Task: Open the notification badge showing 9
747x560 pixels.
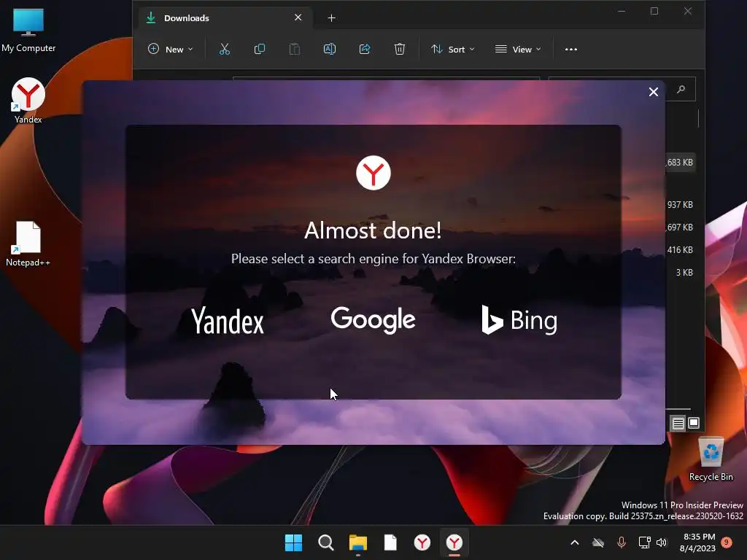Action: pyautogui.click(x=727, y=542)
